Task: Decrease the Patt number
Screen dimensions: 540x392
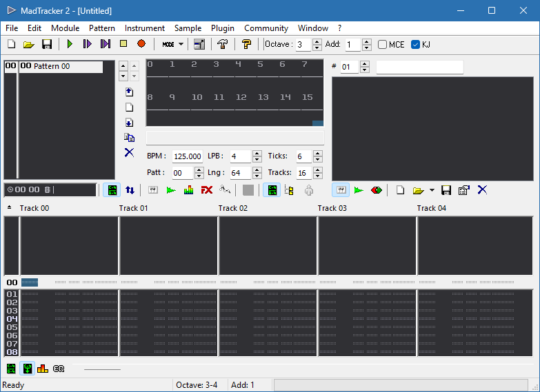Action: 199,176
